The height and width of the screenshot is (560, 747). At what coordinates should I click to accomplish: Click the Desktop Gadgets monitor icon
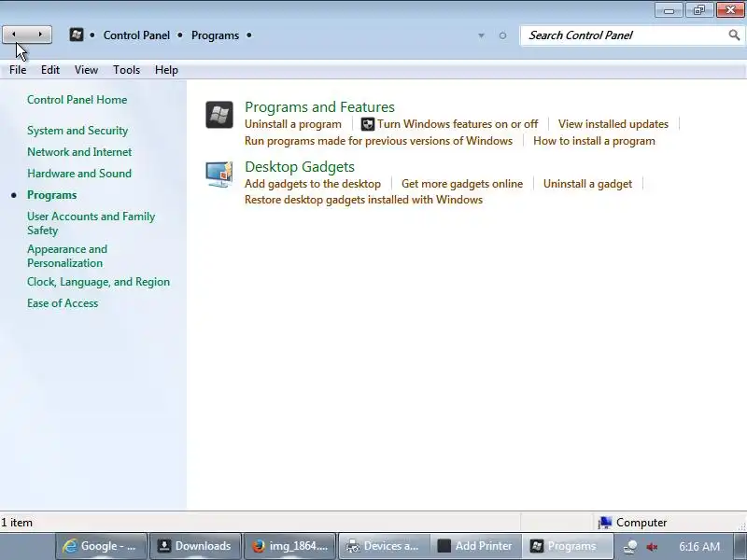pyautogui.click(x=219, y=175)
